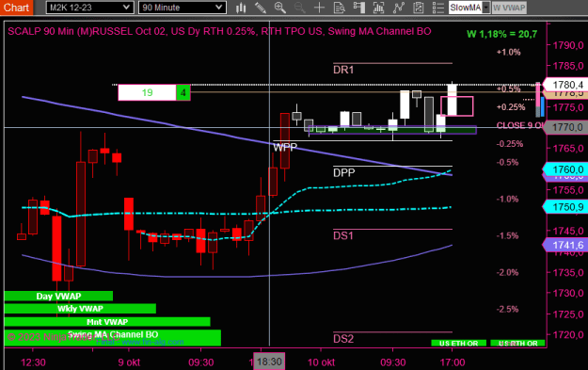Click the 1760,0 cyan price marker
The height and width of the screenshot is (370, 588).
tap(565, 169)
